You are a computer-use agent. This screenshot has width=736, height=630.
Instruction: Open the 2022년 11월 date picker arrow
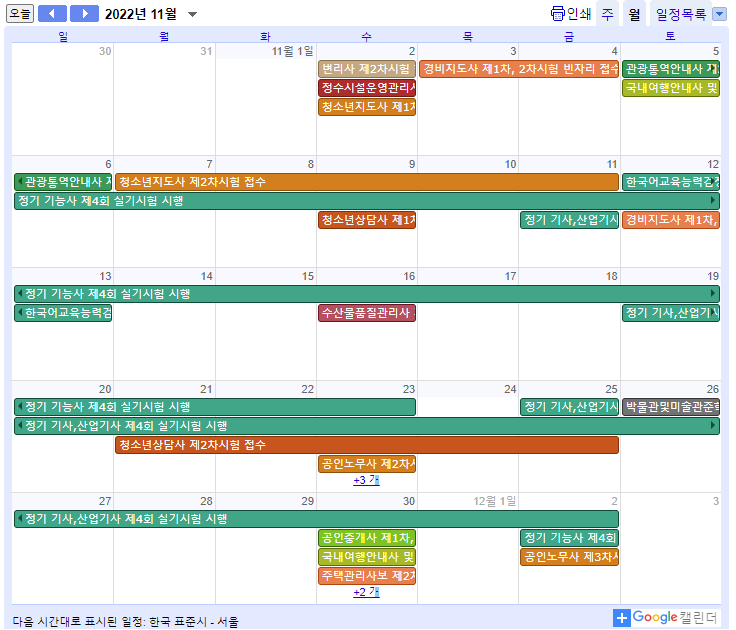(x=193, y=15)
